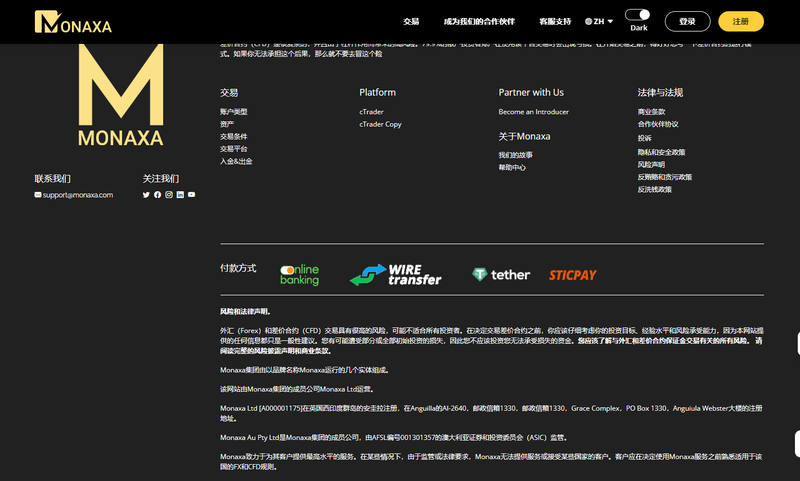The image size is (800, 481).
Task: Open the 商业条款 legal link
Action: click(652, 112)
